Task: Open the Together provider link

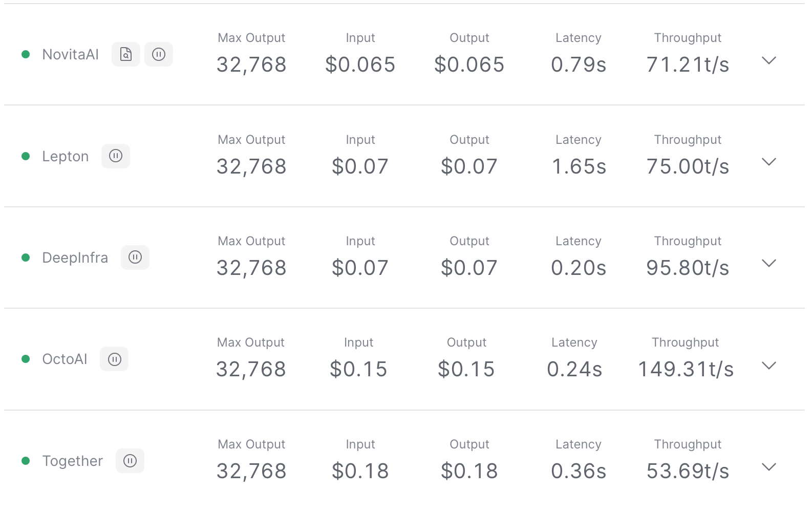Action: click(72, 461)
